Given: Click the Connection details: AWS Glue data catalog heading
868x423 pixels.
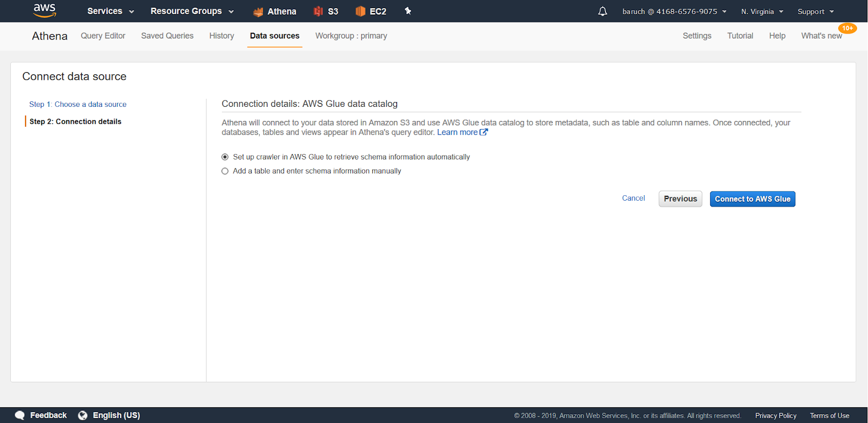Looking at the screenshot, I should click(310, 104).
